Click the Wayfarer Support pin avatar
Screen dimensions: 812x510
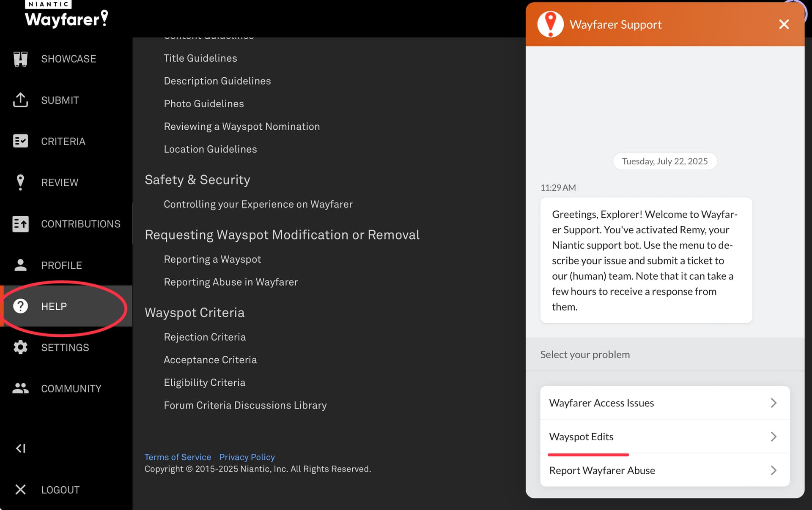pyautogui.click(x=550, y=24)
